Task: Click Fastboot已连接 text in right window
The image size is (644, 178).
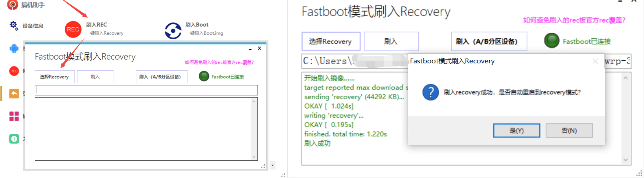Action: (x=587, y=41)
